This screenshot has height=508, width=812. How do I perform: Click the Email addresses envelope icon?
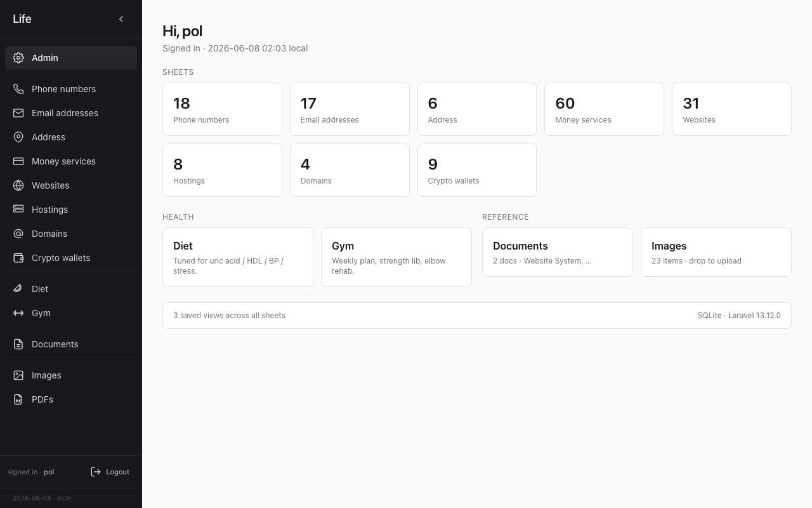pos(18,113)
